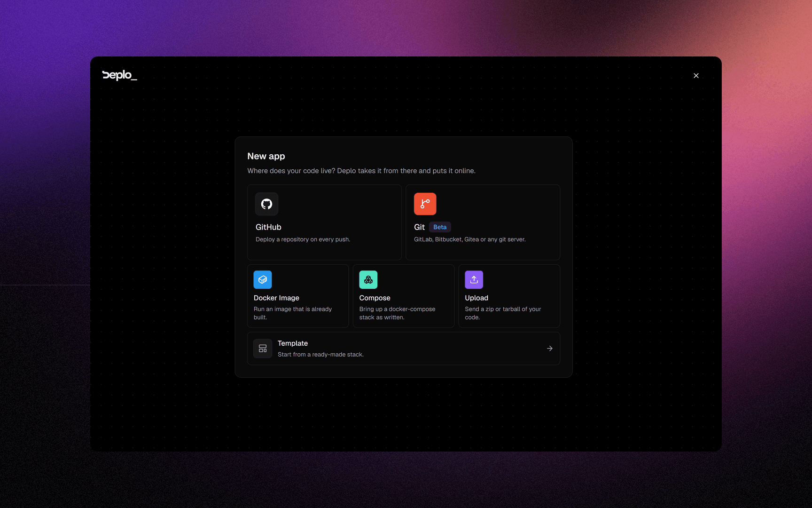Image resolution: width=812 pixels, height=508 pixels.
Task: Click "Start from a ready-made stack."
Action: [320, 355]
